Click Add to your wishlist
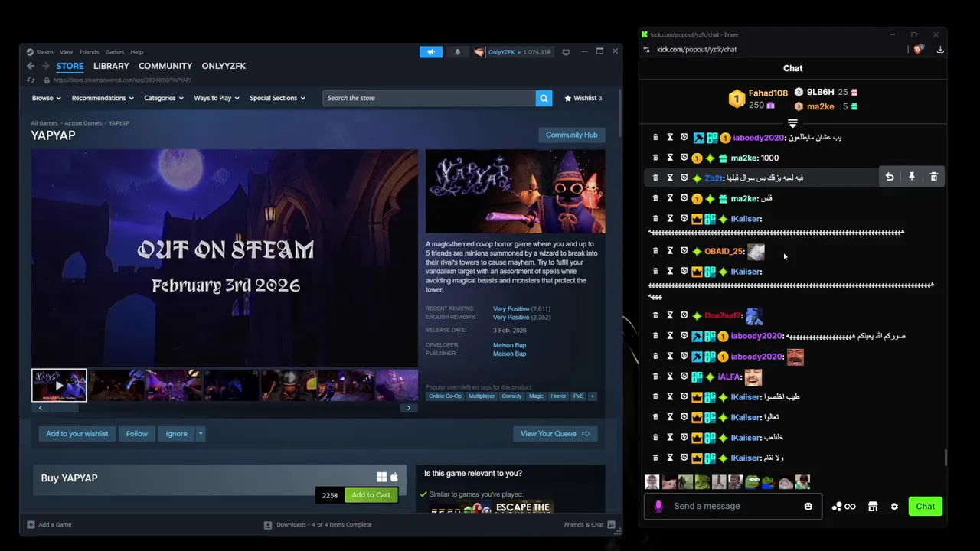 [x=77, y=434]
